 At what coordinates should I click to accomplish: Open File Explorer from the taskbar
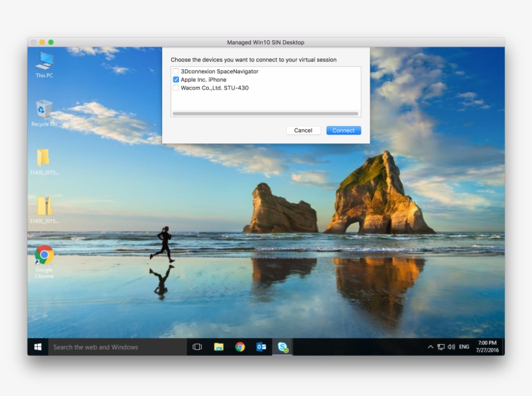[218, 347]
